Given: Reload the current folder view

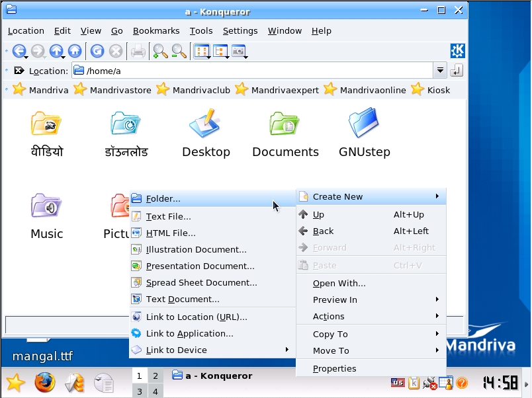Looking at the screenshot, I should click(97, 51).
